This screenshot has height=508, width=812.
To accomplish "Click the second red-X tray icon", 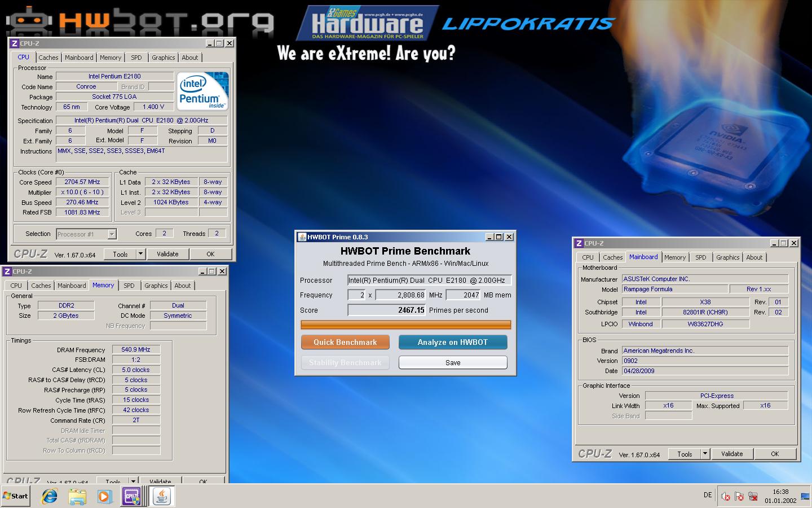I will [x=739, y=496].
